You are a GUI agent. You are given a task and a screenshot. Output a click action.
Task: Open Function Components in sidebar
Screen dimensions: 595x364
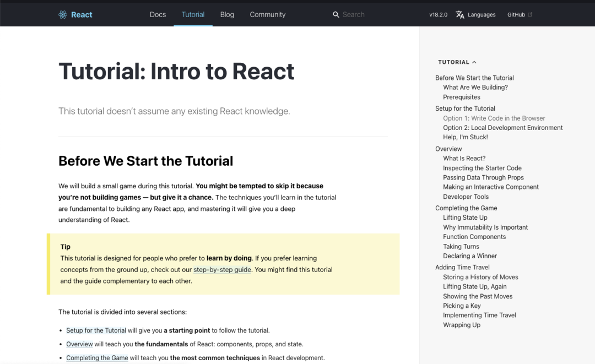(x=474, y=237)
